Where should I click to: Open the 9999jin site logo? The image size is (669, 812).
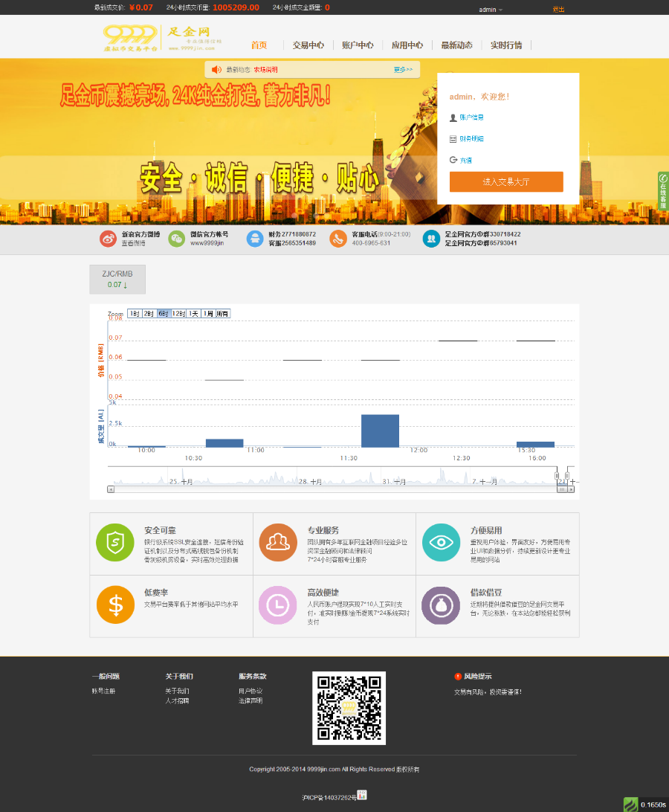(x=163, y=38)
